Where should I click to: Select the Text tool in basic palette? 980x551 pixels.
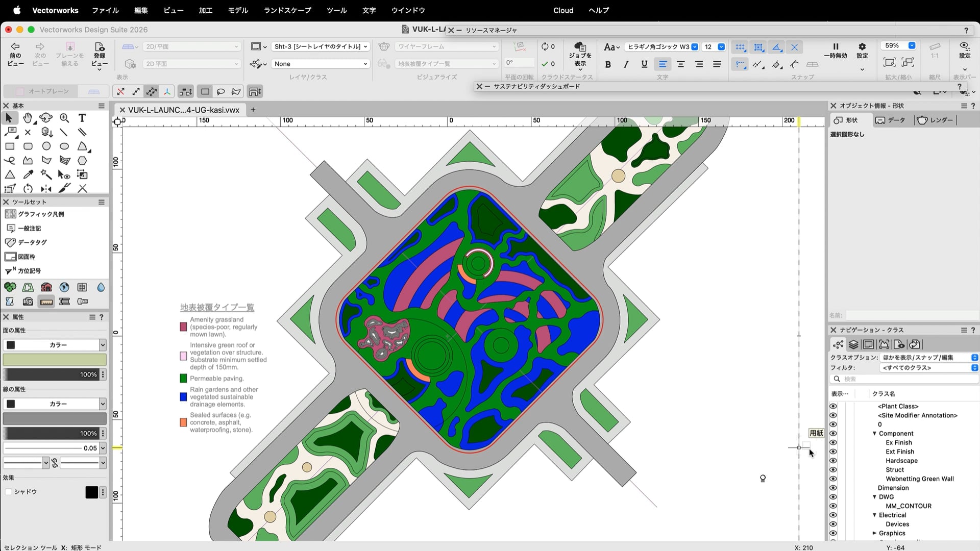(82, 118)
